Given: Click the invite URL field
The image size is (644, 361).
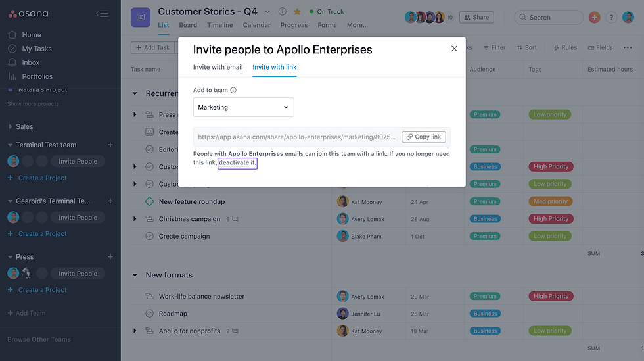Looking at the screenshot, I should pyautogui.click(x=296, y=137).
